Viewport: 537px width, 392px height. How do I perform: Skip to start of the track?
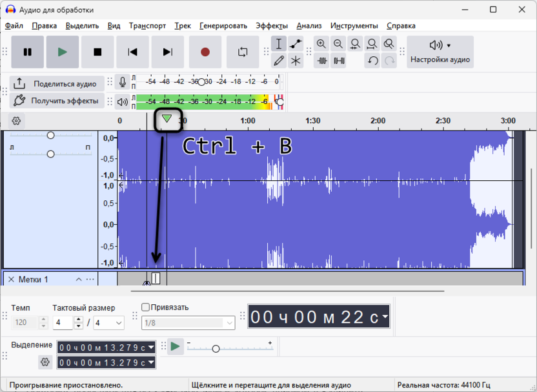click(132, 52)
